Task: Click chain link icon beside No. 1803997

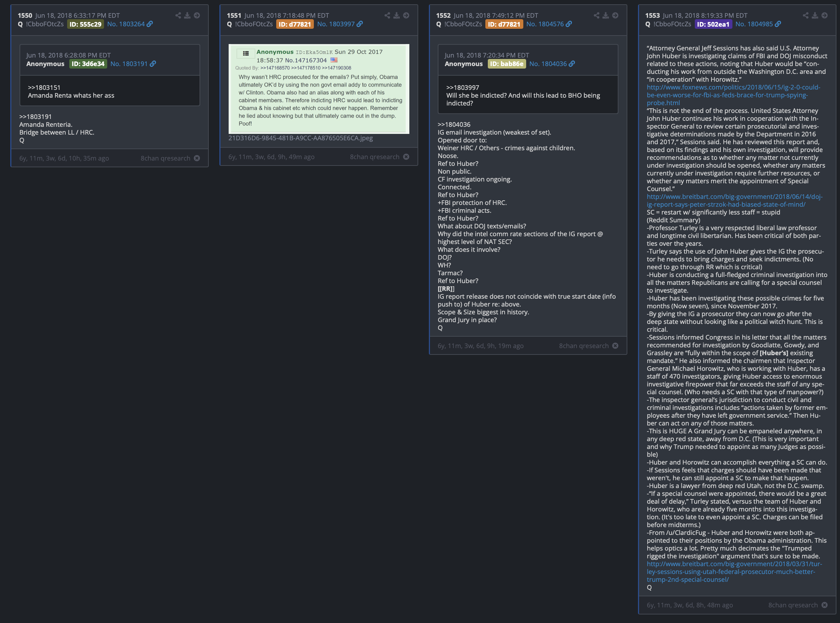Action: [x=360, y=24]
